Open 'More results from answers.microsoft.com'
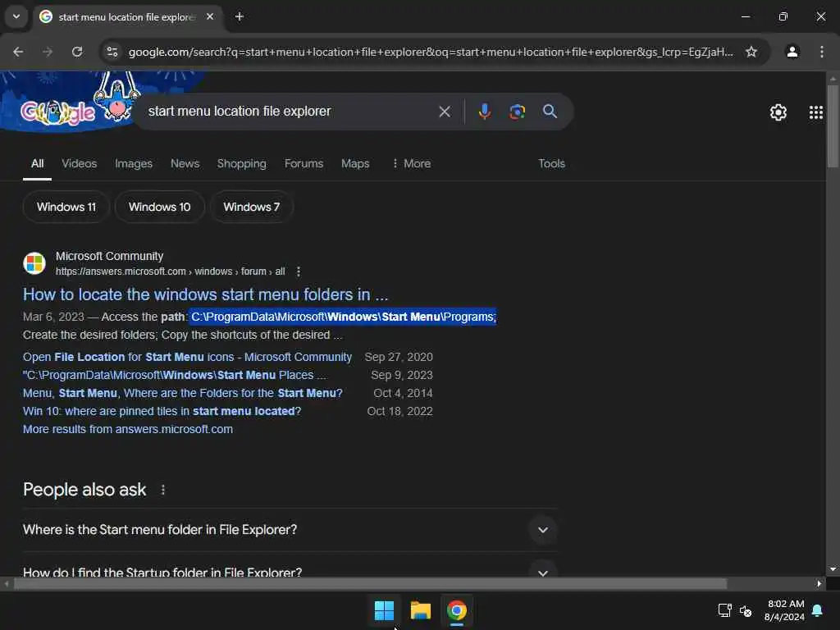The image size is (840, 630). 127,429
